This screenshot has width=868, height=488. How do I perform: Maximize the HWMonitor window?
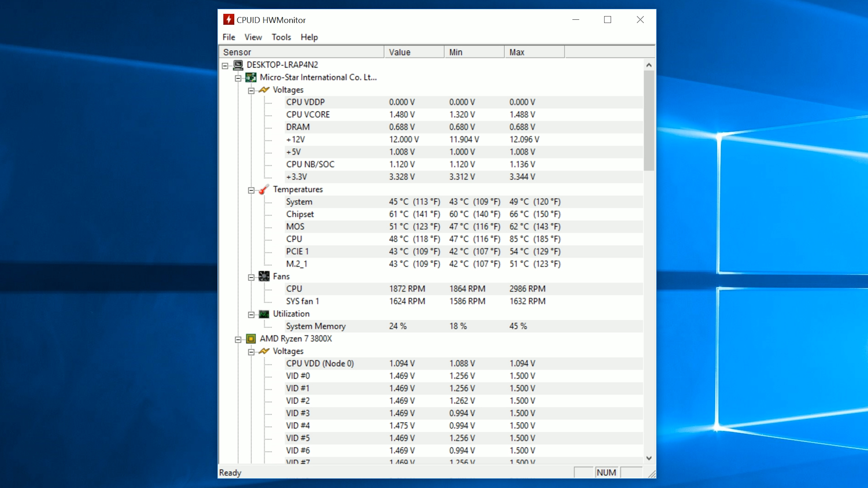click(x=608, y=19)
